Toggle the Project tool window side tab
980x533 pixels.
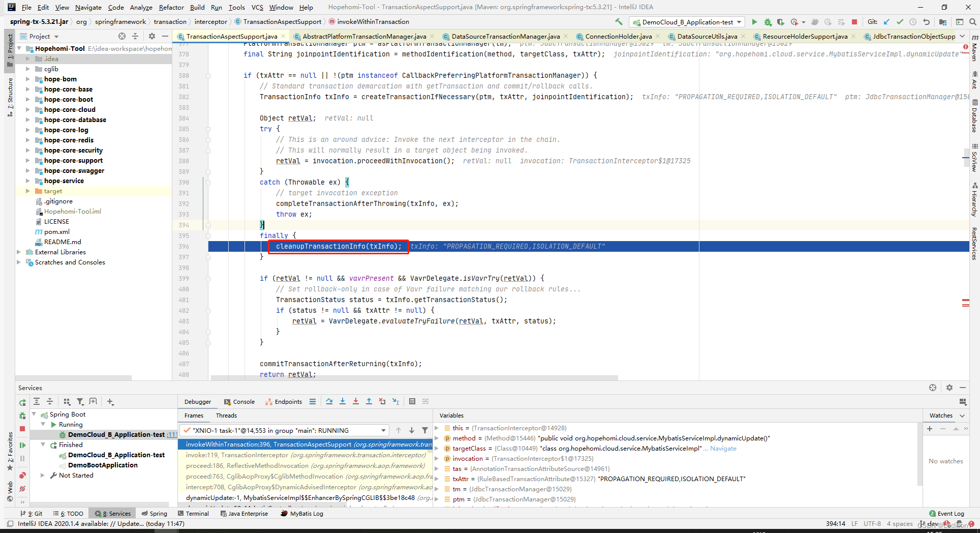click(10, 50)
